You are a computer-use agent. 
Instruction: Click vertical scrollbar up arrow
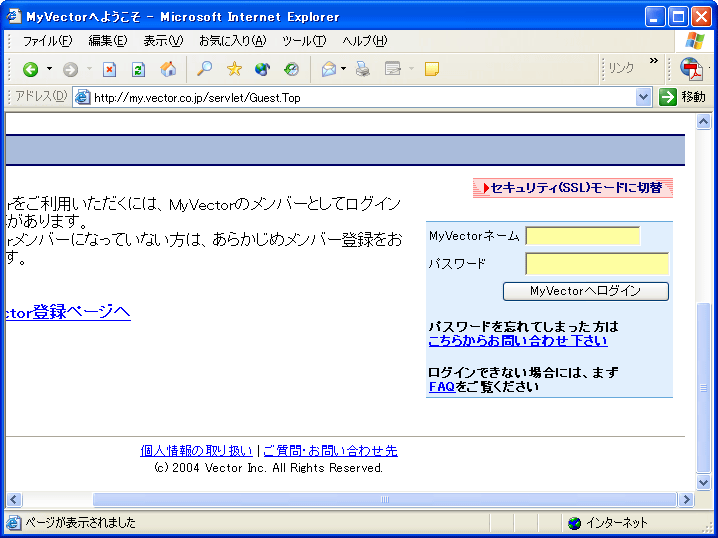(x=703, y=121)
